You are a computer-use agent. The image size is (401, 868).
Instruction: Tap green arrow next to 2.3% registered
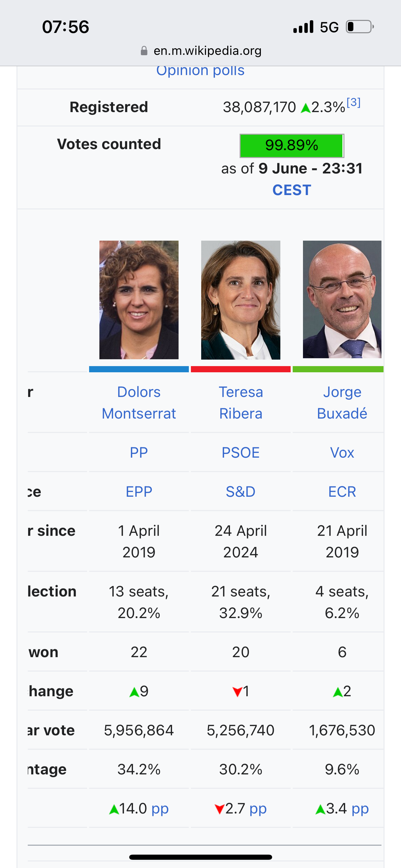point(305,108)
